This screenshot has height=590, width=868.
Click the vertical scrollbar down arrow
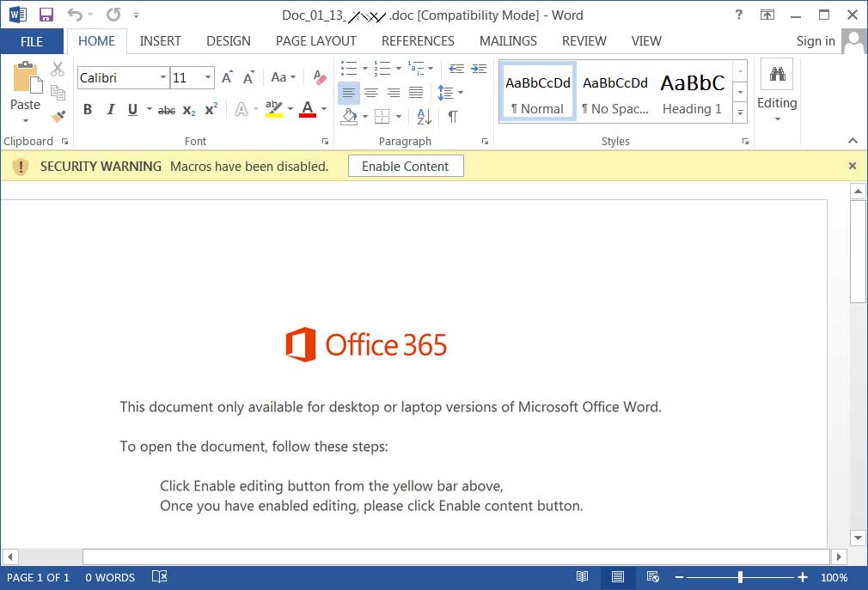point(858,538)
